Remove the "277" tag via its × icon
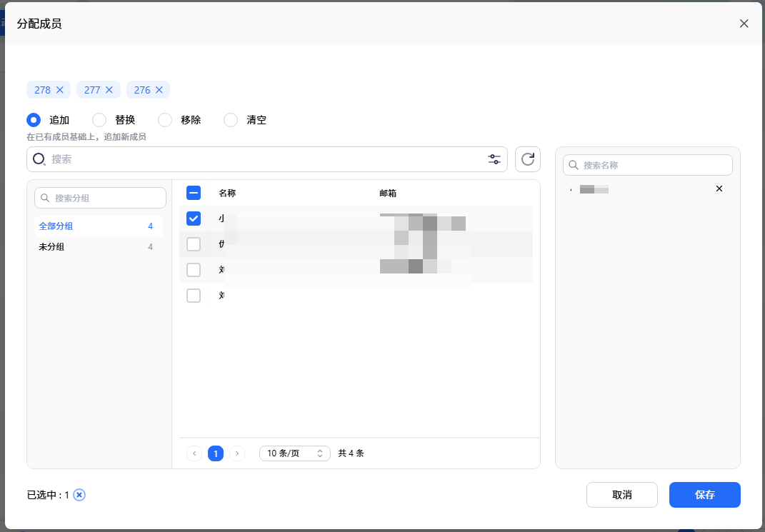The image size is (765, 532). (x=109, y=89)
